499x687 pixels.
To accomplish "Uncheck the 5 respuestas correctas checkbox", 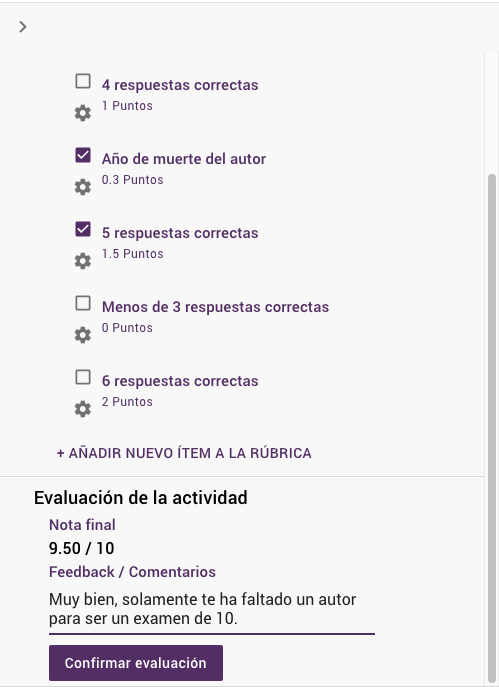I will 83,229.
